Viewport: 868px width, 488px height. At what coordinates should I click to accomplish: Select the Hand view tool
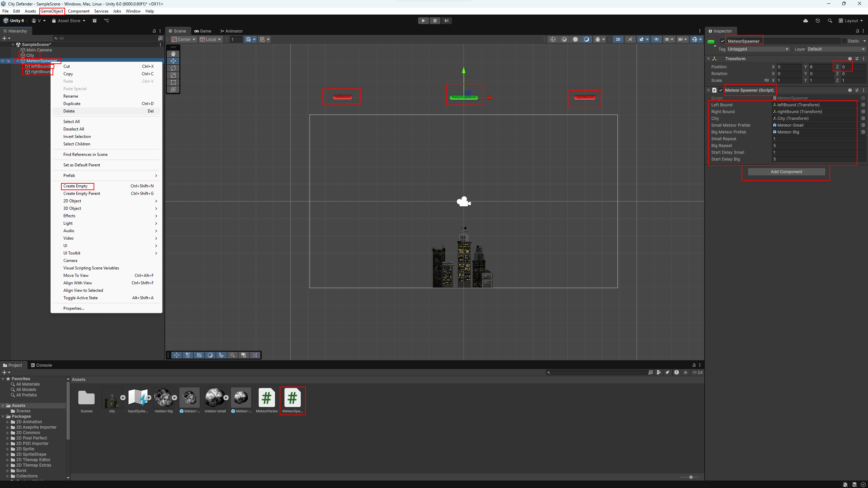[x=173, y=54]
